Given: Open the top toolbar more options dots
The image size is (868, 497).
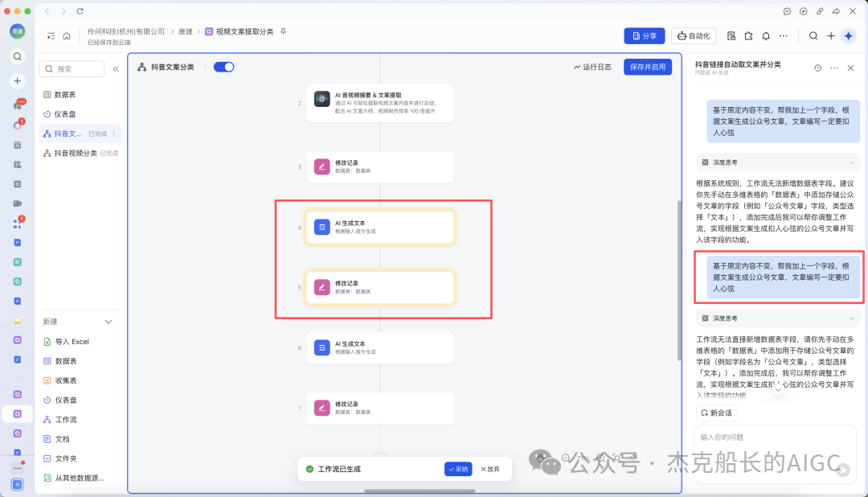Looking at the screenshot, I should (x=784, y=36).
